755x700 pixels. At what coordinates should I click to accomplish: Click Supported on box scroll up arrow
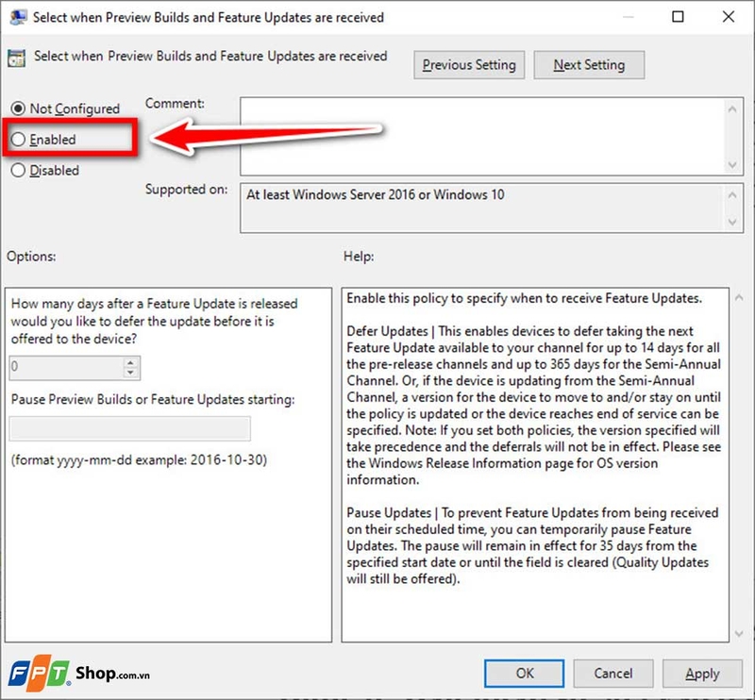(x=732, y=195)
